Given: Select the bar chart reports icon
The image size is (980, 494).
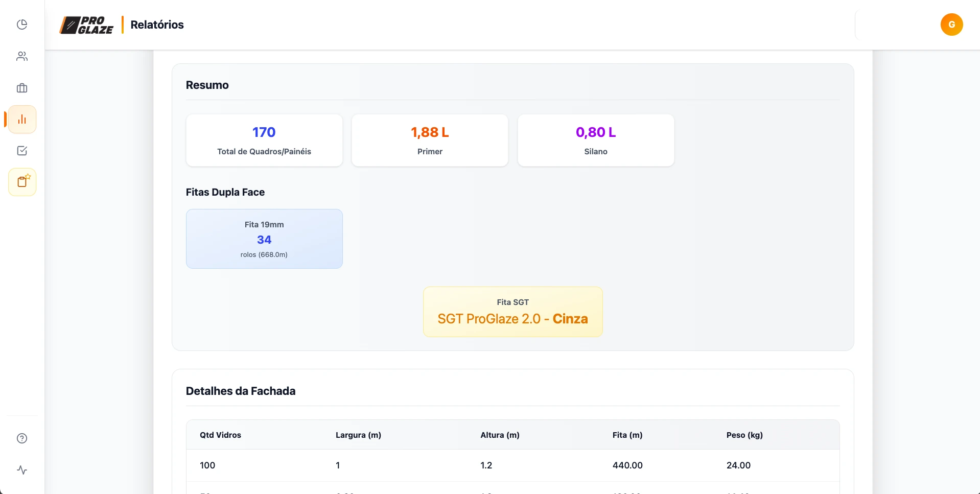Looking at the screenshot, I should (x=22, y=120).
